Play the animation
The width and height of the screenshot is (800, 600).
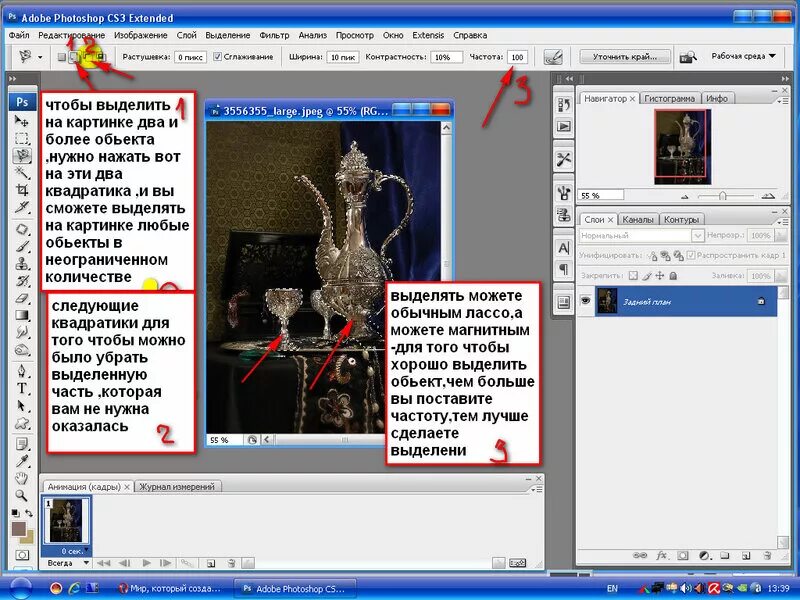[x=146, y=563]
